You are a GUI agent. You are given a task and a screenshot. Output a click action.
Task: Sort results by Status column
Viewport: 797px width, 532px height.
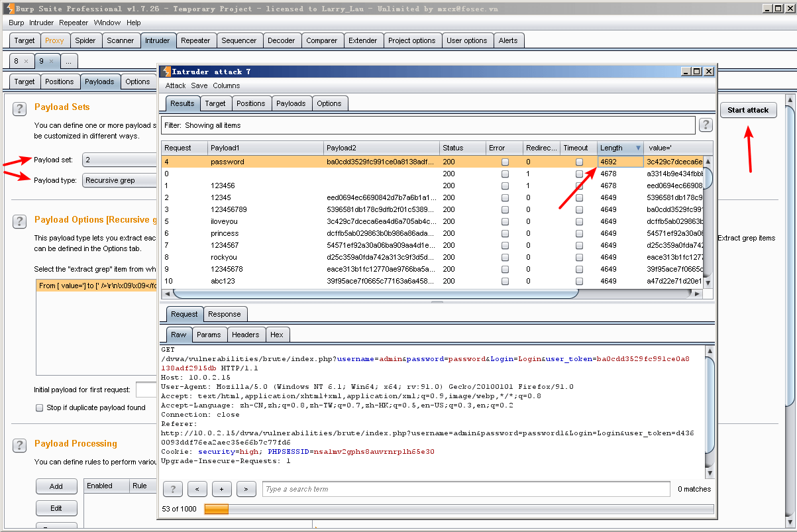[462, 148]
